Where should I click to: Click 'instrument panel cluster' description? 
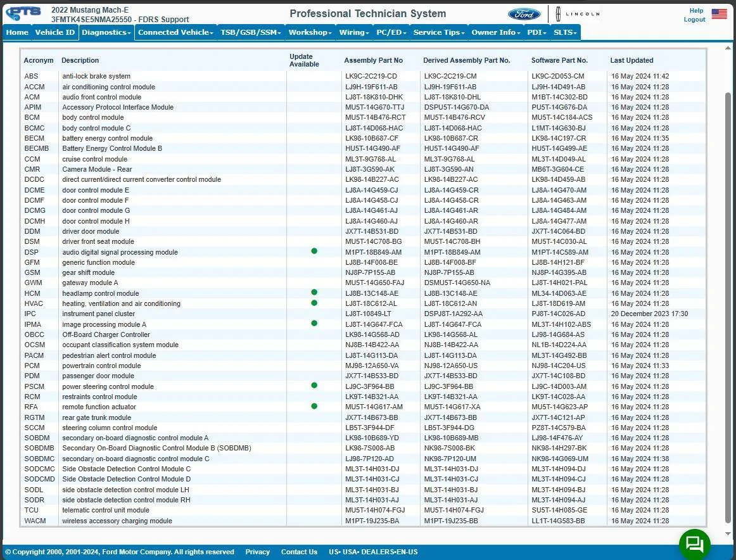[x=99, y=314]
